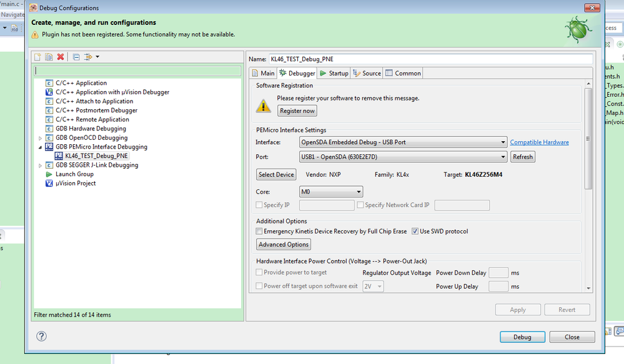Click the configuration Name field
This screenshot has height=364, width=624.
431,59
